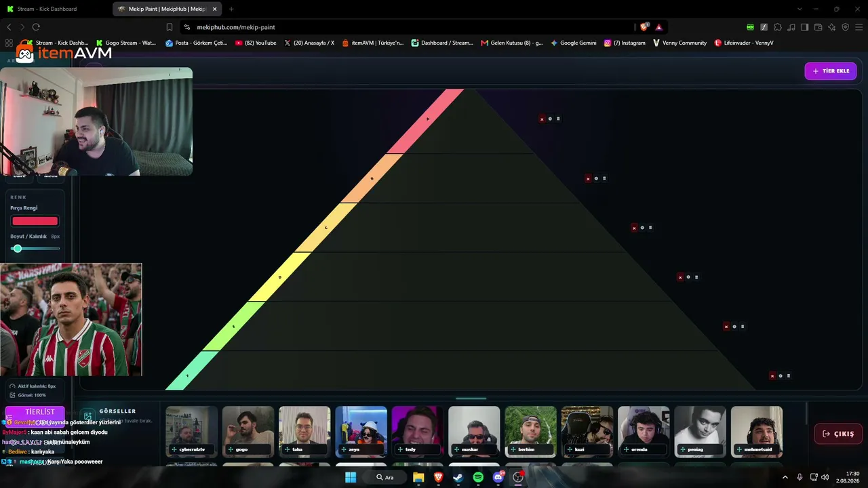Open a new browser tab

click(231, 9)
